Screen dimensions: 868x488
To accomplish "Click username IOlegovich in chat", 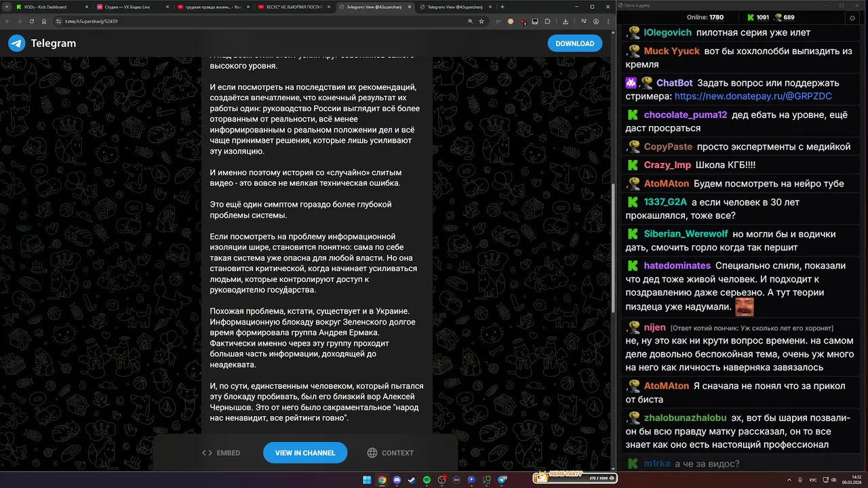I will (668, 33).
